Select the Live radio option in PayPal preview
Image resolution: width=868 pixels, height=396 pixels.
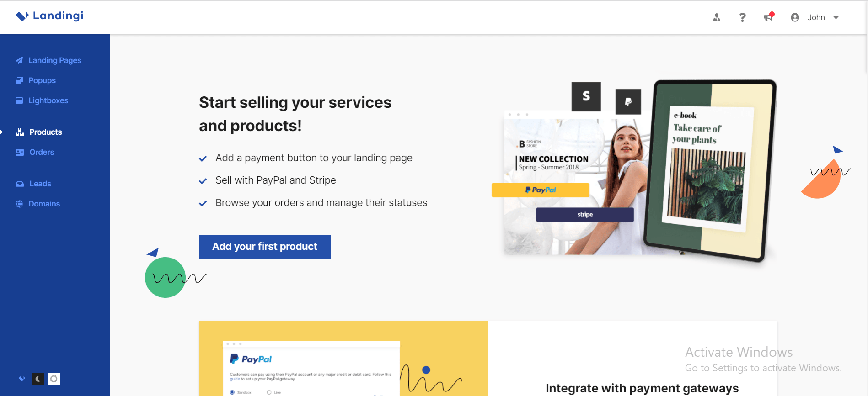pyautogui.click(x=269, y=392)
